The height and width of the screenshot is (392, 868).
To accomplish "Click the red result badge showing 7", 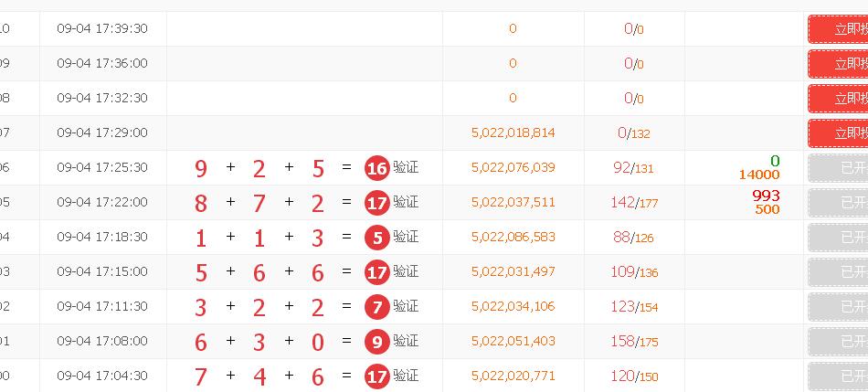I will coord(376,307).
